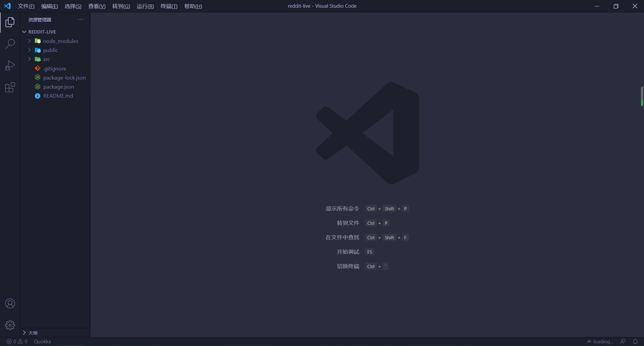Click the 在文件中查找 shortcut hint text
The width and height of the screenshot is (644, 346).
(x=342, y=238)
